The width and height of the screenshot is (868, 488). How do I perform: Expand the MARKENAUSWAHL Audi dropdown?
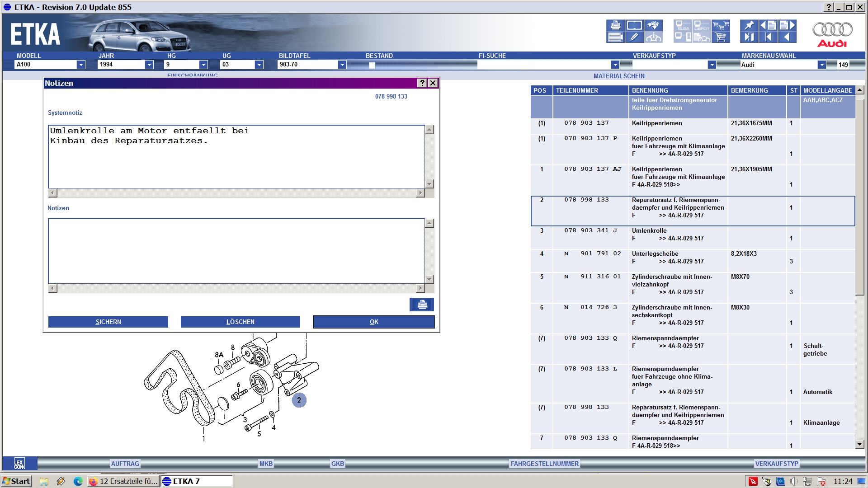tap(821, 65)
